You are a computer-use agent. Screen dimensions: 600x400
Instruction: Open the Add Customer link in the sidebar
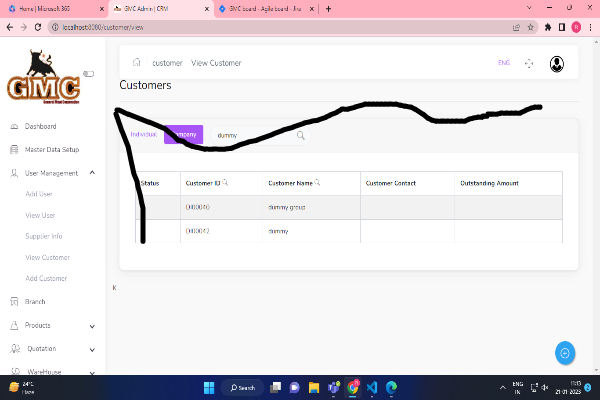[46, 278]
